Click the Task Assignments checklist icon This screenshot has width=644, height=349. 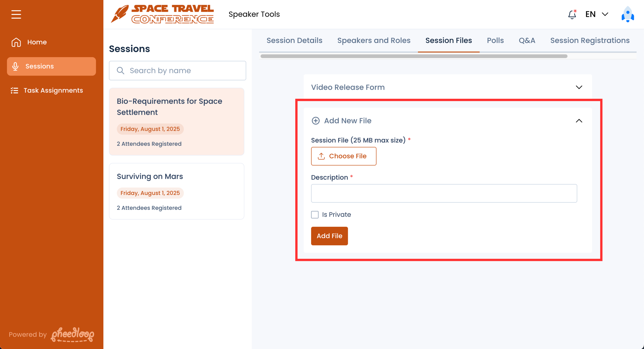point(14,90)
